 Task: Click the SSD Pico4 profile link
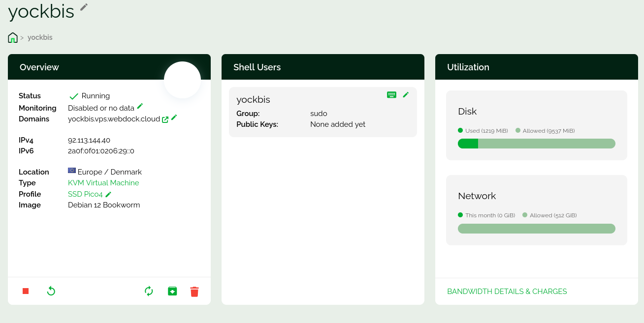(x=85, y=194)
